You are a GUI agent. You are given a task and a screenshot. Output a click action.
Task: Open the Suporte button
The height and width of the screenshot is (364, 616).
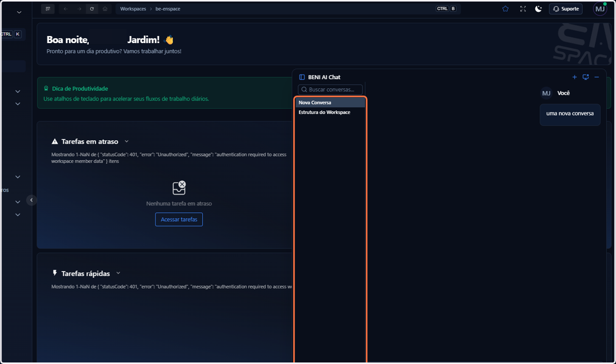click(x=566, y=9)
